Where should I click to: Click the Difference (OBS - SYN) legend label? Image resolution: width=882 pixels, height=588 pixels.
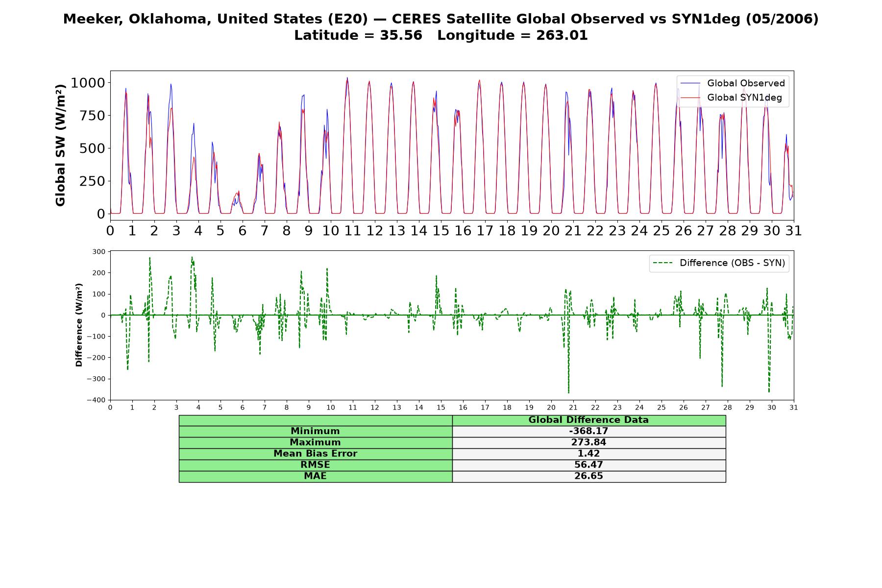(732, 263)
